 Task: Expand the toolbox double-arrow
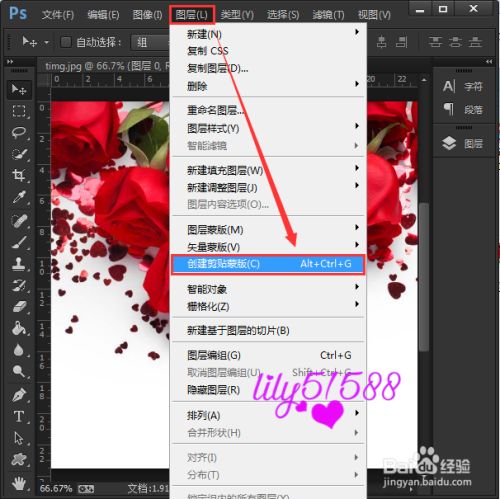pyautogui.click(x=10, y=61)
